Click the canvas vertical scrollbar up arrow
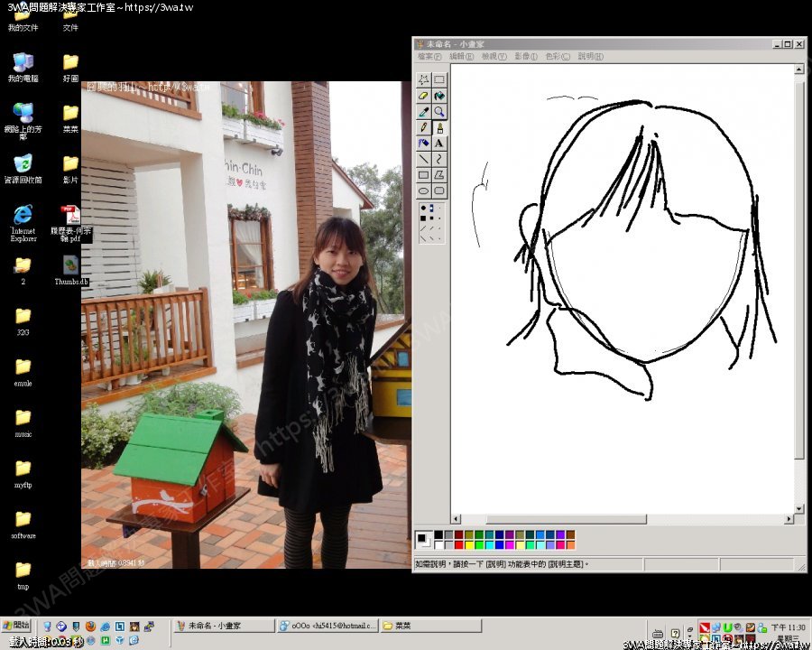 [x=799, y=70]
